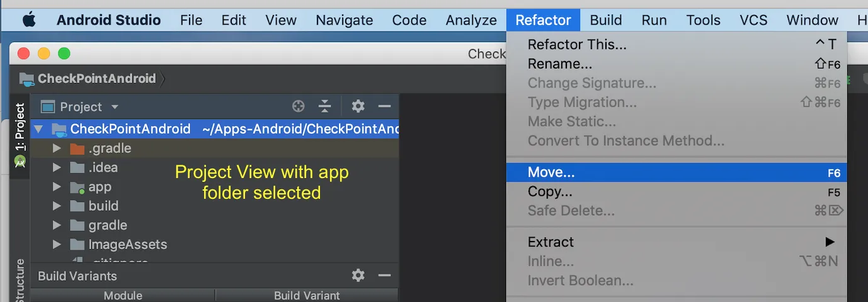Choose Refactor This... from the menu
The width and height of the screenshot is (868, 302).
point(677,45)
